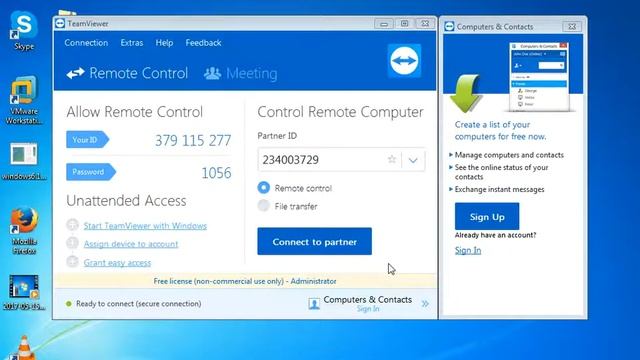Open the Help menu

[x=164, y=43]
